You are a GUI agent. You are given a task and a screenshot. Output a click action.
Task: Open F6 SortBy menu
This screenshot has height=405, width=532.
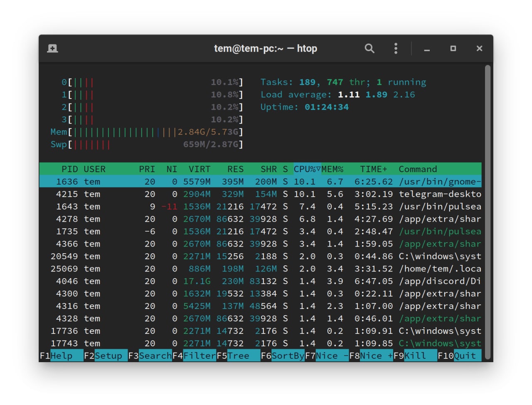click(x=283, y=356)
